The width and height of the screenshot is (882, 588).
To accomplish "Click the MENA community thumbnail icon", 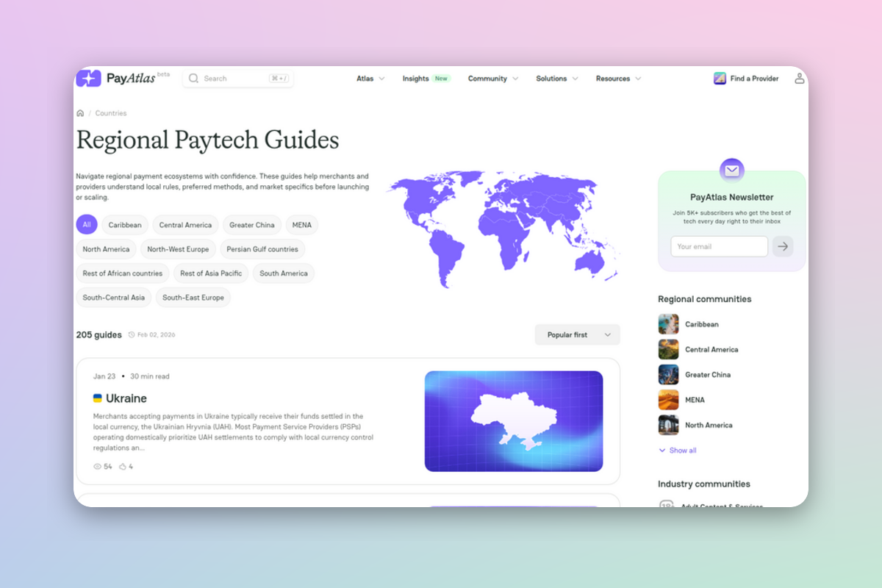I will point(668,400).
